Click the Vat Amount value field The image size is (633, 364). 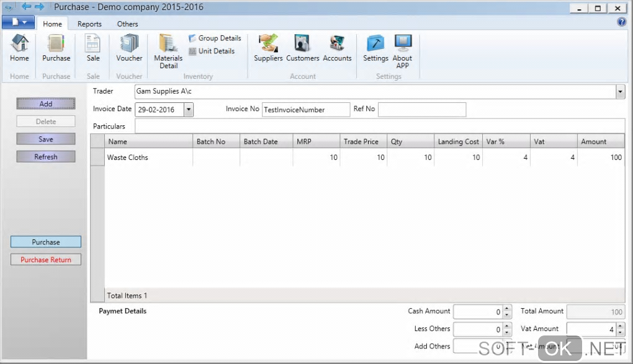click(x=592, y=329)
